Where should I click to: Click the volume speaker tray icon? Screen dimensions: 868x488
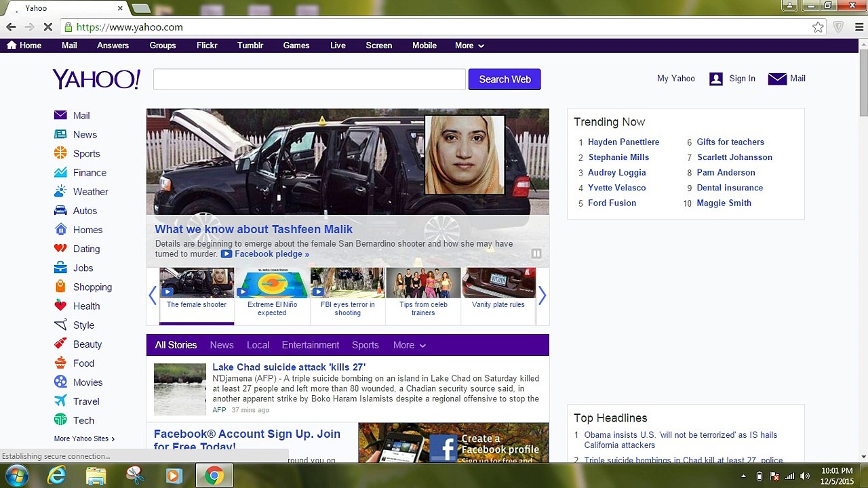(805, 476)
